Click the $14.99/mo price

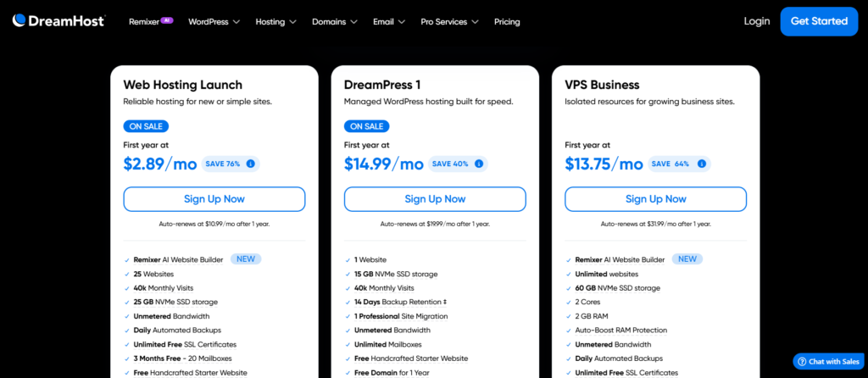384,164
